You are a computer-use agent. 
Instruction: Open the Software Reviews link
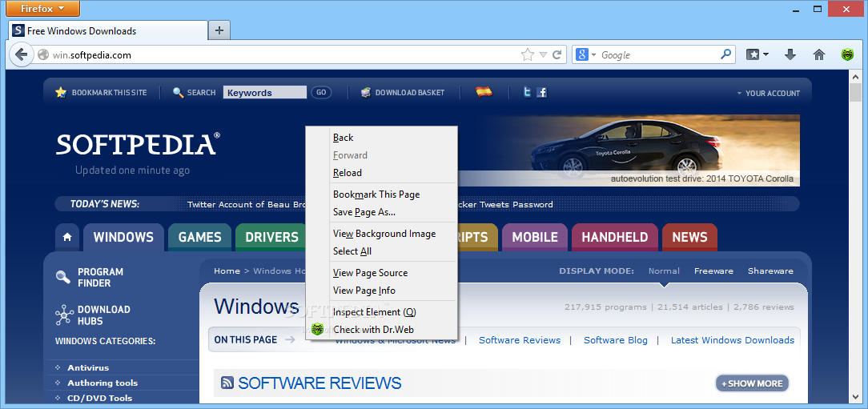point(519,340)
